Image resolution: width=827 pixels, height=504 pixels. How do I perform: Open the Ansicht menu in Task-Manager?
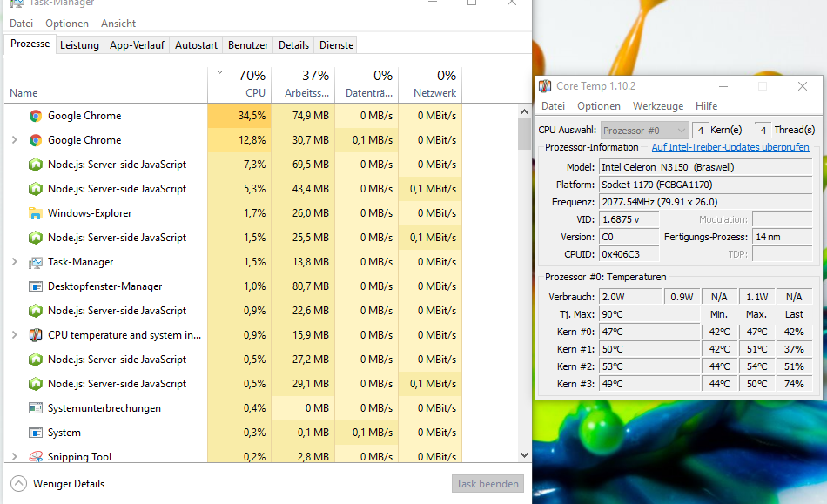point(118,24)
